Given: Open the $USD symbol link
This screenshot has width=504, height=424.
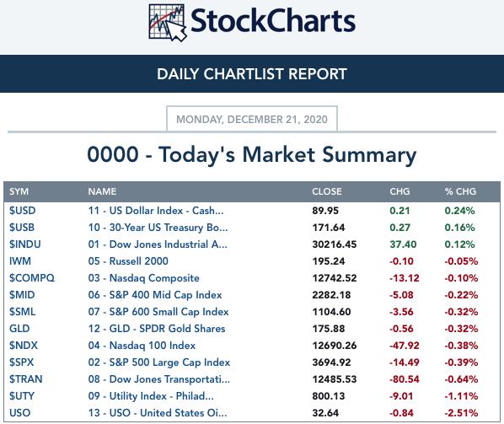Looking at the screenshot, I should 22,211.
